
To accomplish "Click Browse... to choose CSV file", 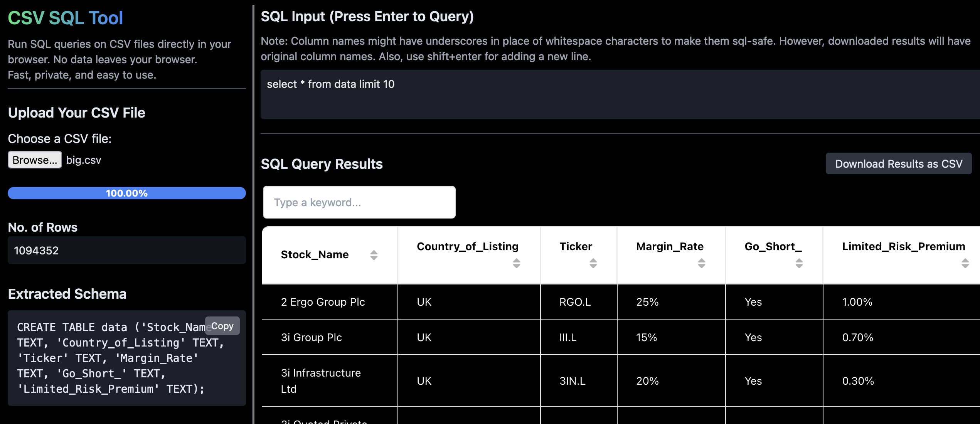I will (35, 160).
